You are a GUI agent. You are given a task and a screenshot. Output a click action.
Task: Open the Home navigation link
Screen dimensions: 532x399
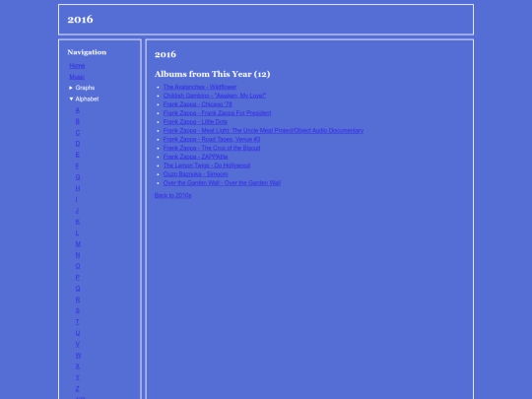(x=77, y=66)
